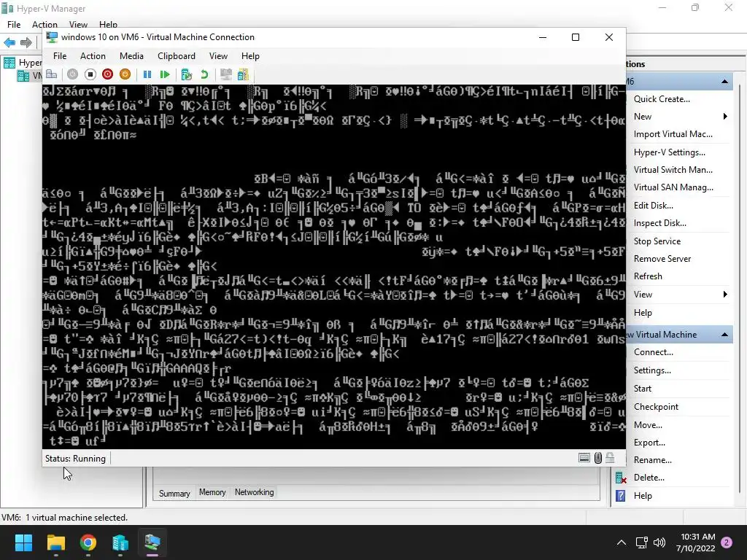747x560 pixels.
Task: Click Edit Disk... action
Action: pos(653,206)
